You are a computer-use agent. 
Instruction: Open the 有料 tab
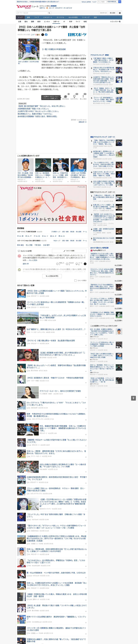(95, 17)
